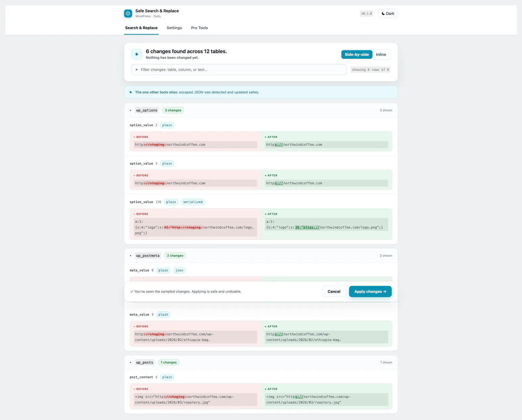Click the meta_value 9 row label
Image resolution: width=522 pixels, height=420 pixels.
pyautogui.click(x=142, y=314)
